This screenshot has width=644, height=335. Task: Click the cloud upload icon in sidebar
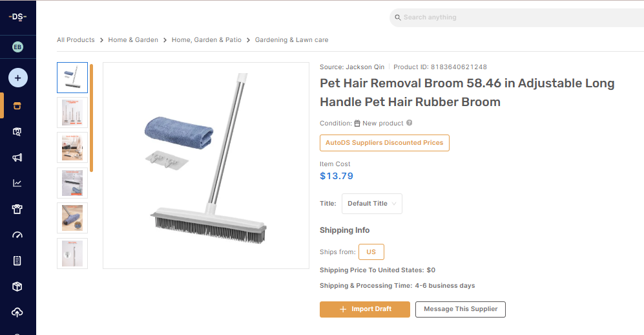click(x=17, y=312)
